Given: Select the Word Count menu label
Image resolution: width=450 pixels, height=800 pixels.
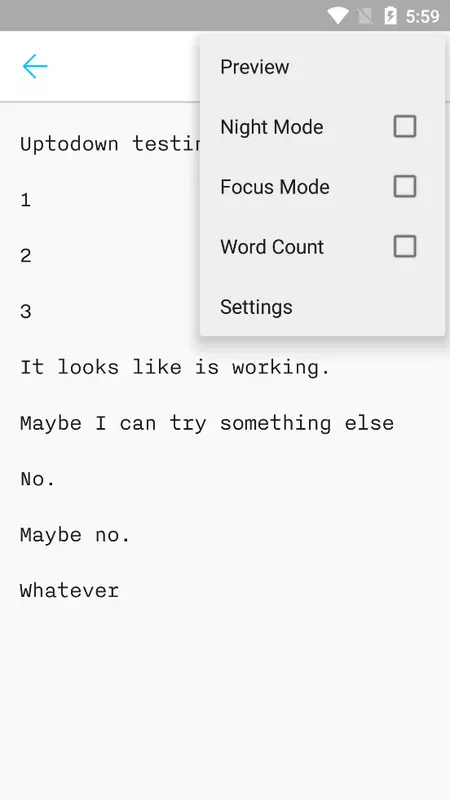Looking at the screenshot, I should click(x=272, y=247).
